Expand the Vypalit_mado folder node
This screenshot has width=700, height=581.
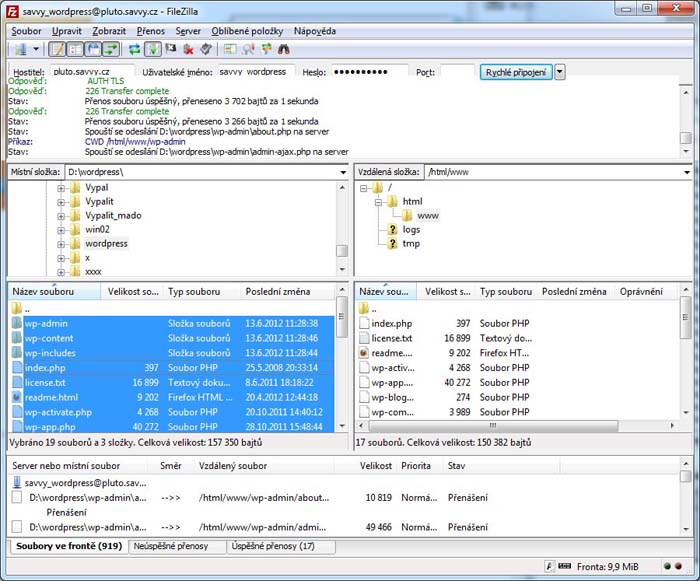tap(61, 216)
